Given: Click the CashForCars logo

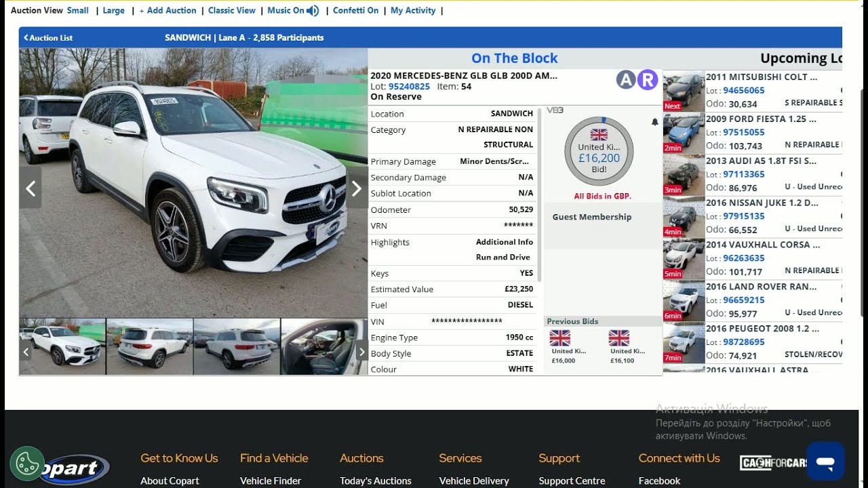Looking at the screenshot, I should point(774,463).
